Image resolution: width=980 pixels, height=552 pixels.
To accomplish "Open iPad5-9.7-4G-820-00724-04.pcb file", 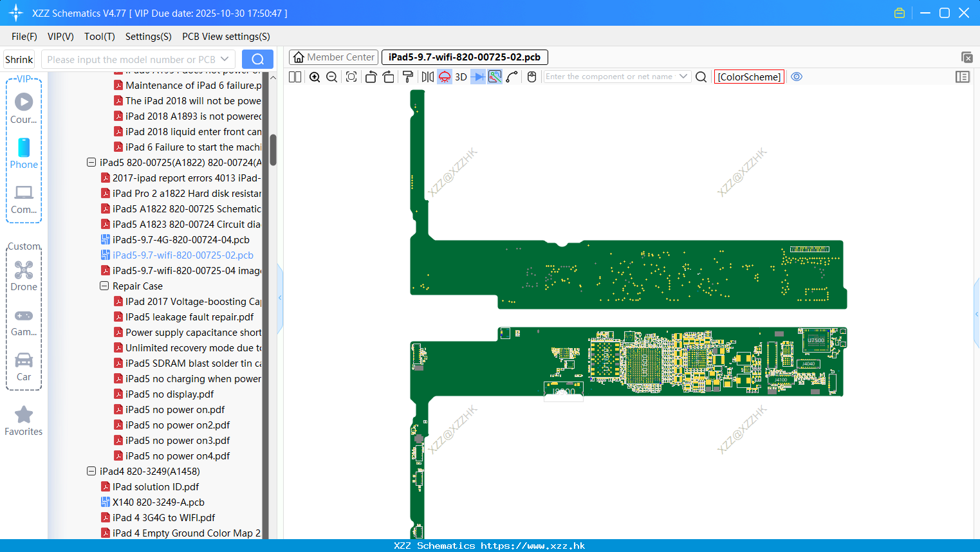I will click(x=181, y=240).
